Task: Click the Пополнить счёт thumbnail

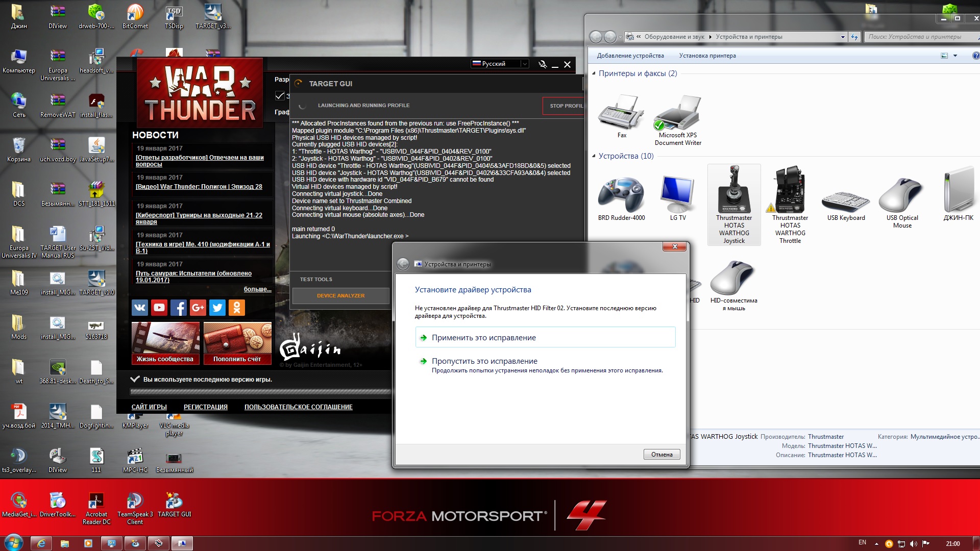Action: tap(237, 343)
